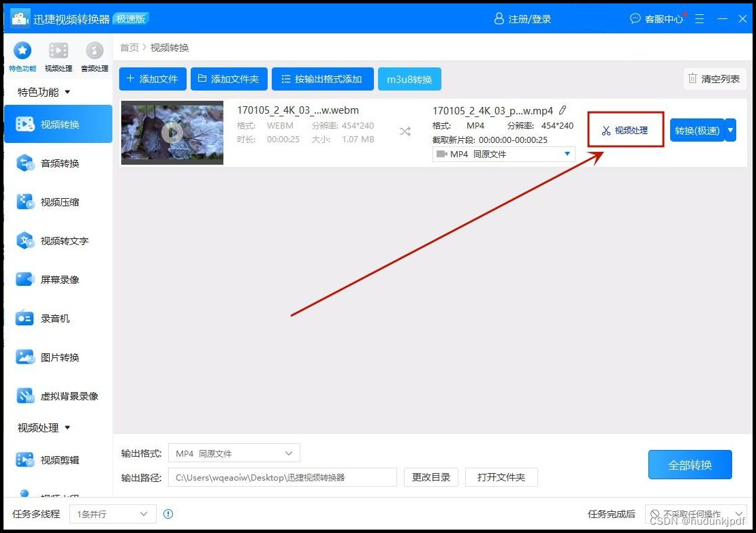The height and width of the screenshot is (533, 756).
Task: Open 图片转换 in the sidebar
Action: pyautogui.click(x=58, y=357)
